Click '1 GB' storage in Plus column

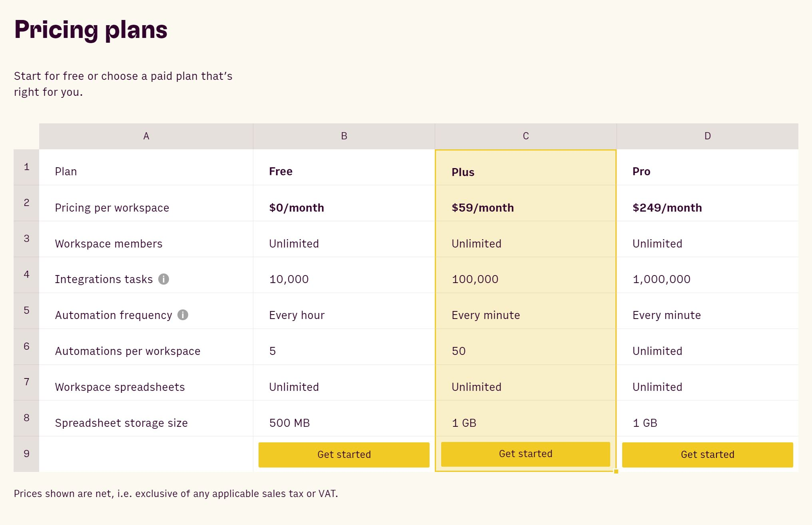pyautogui.click(x=464, y=423)
